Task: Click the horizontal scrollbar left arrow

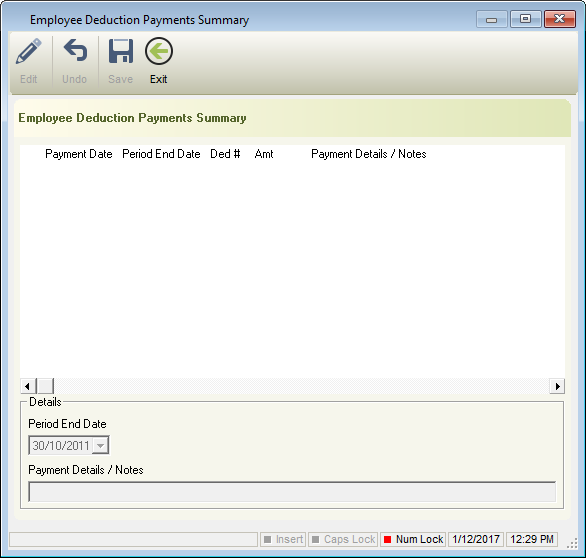Action: 28,386
